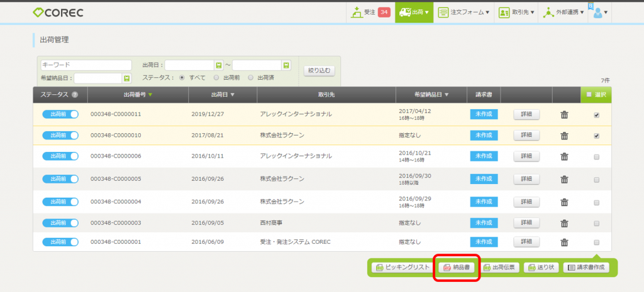Select the 出荷済 status radio button

coord(251,78)
